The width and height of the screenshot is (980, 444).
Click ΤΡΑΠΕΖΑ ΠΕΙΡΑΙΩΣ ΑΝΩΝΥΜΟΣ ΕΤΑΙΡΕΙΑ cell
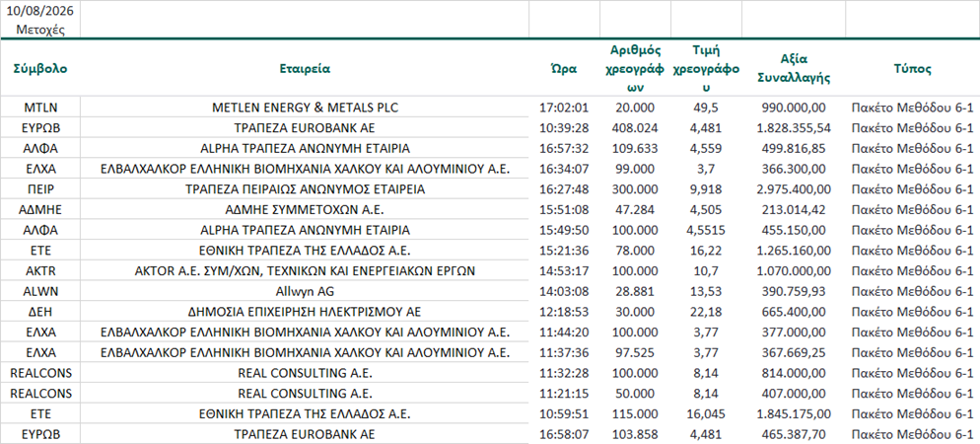(x=305, y=188)
